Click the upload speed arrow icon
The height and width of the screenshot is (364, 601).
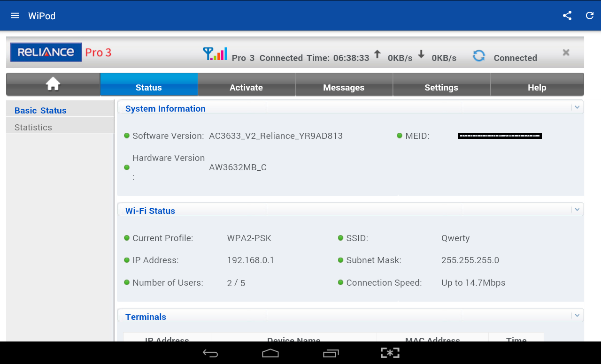click(377, 54)
